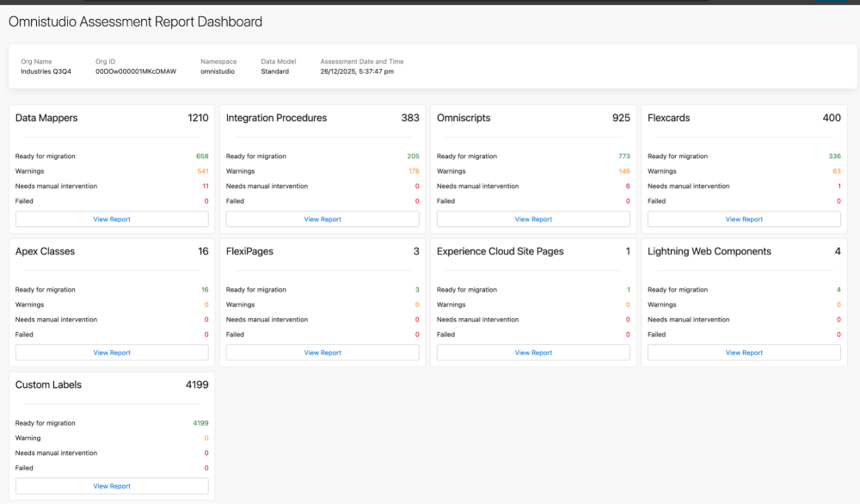860x504 pixels.
Task: Click the Failed label in Data Mappers card
Action: (24, 201)
